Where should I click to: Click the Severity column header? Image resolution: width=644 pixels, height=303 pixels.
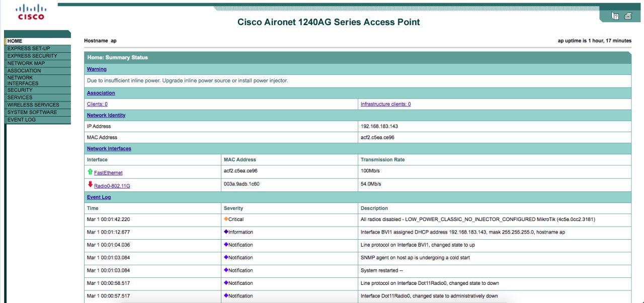tap(233, 208)
